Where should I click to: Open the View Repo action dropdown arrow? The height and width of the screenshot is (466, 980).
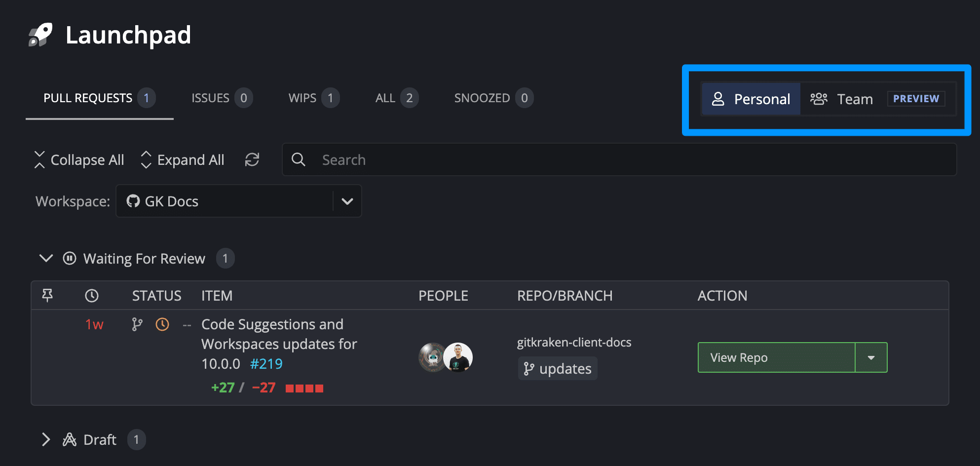[871, 357]
